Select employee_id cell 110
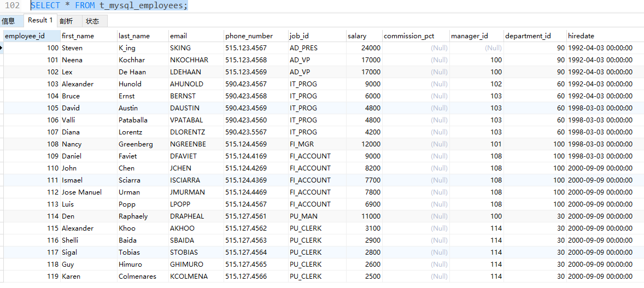Image resolution: width=644 pixels, height=288 pixels. (32, 168)
